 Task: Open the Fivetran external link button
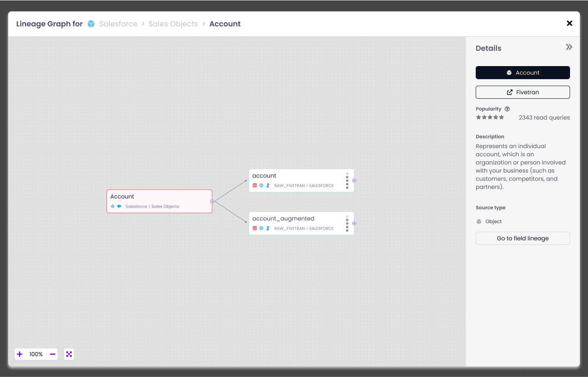(x=523, y=92)
